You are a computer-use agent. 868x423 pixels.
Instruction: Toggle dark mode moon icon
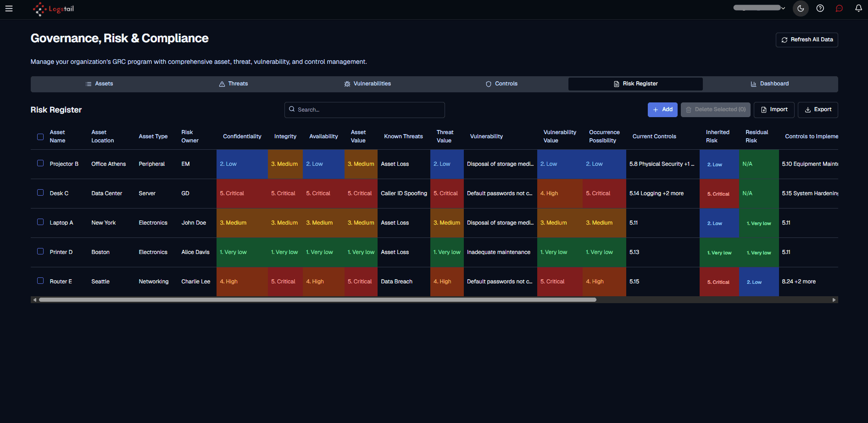pos(801,8)
